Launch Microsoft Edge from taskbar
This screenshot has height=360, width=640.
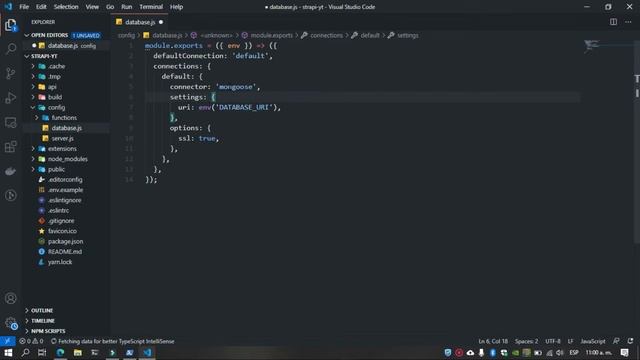[60, 353]
